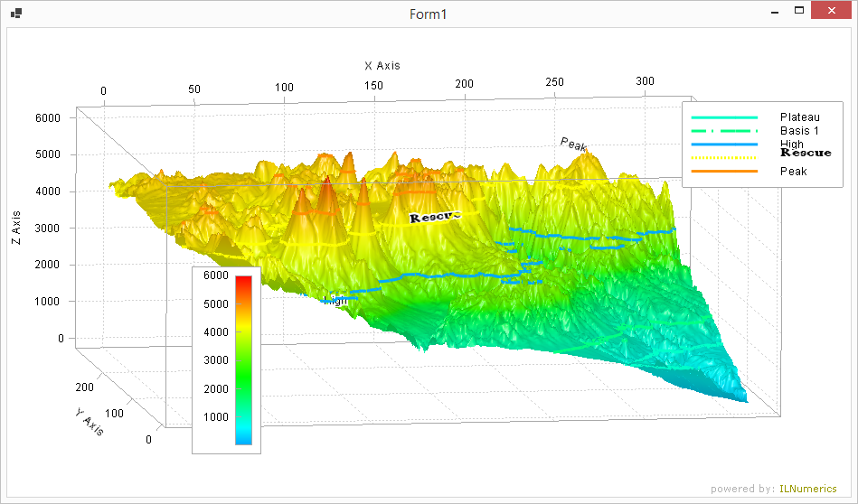Click the colorbar gradient strip
858x504 pixels.
(x=243, y=360)
